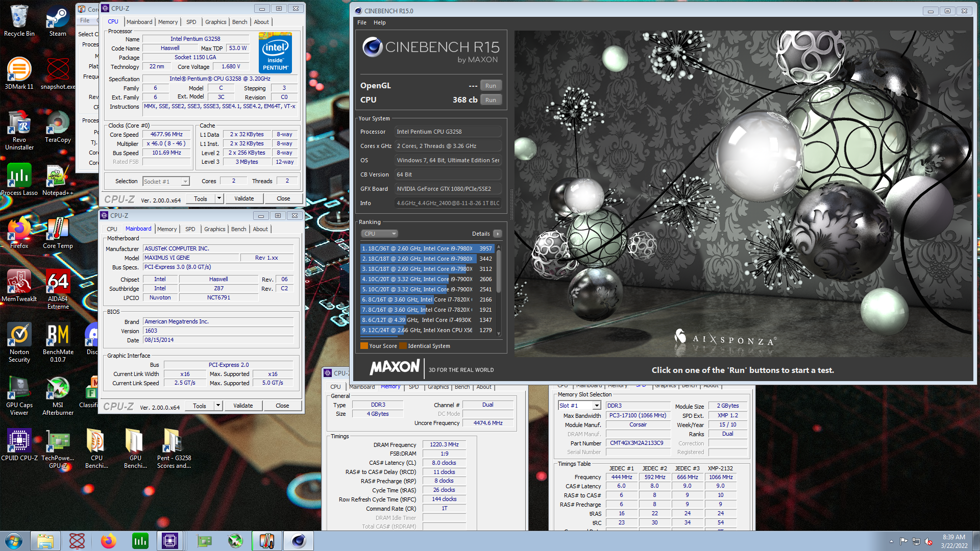This screenshot has width=980, height=551.
Task: Click the system clock showing 8:39 AM
Action: point(954,541)
